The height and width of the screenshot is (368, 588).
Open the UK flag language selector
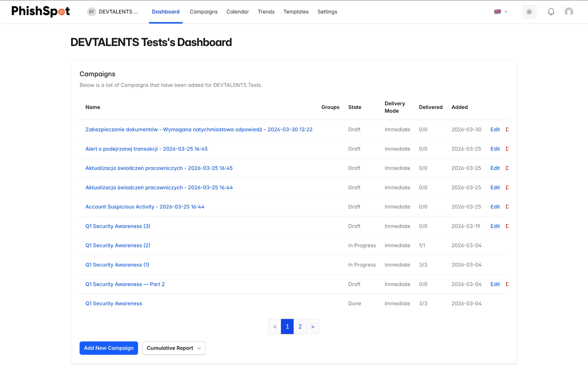coord(501,12)
